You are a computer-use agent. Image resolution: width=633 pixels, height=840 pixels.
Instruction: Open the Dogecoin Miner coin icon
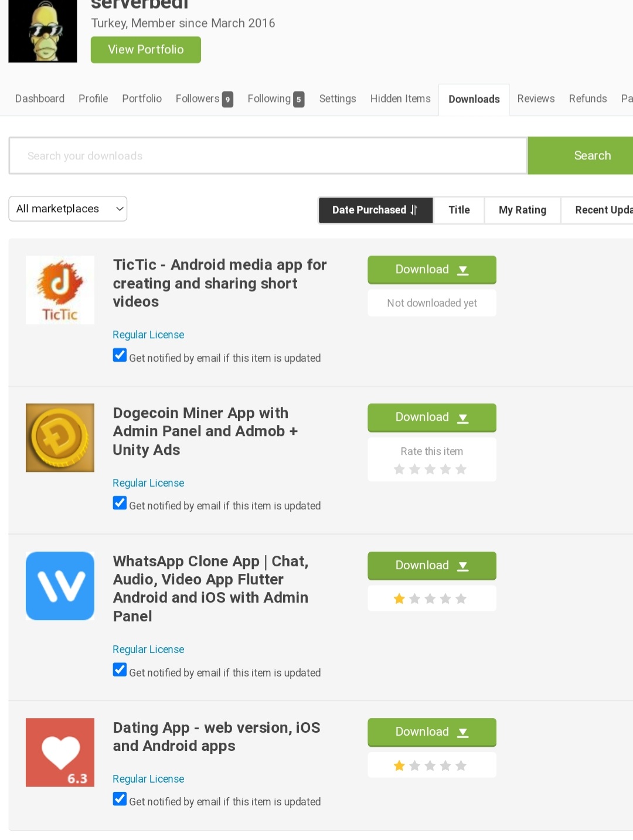(60, 437)
